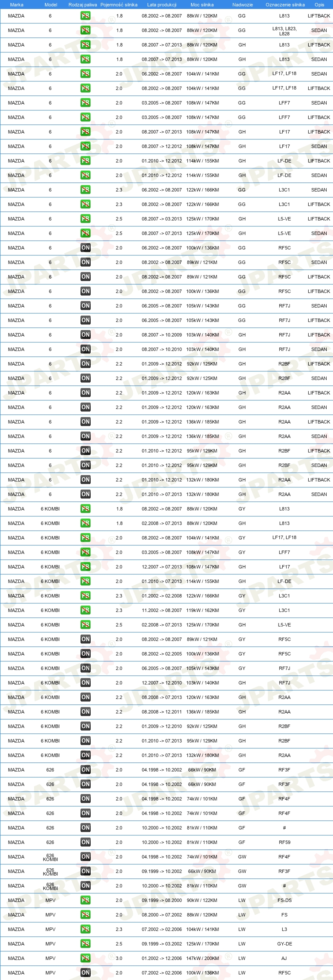
Task: Click the Marka column header
Action: pos(17,5)
